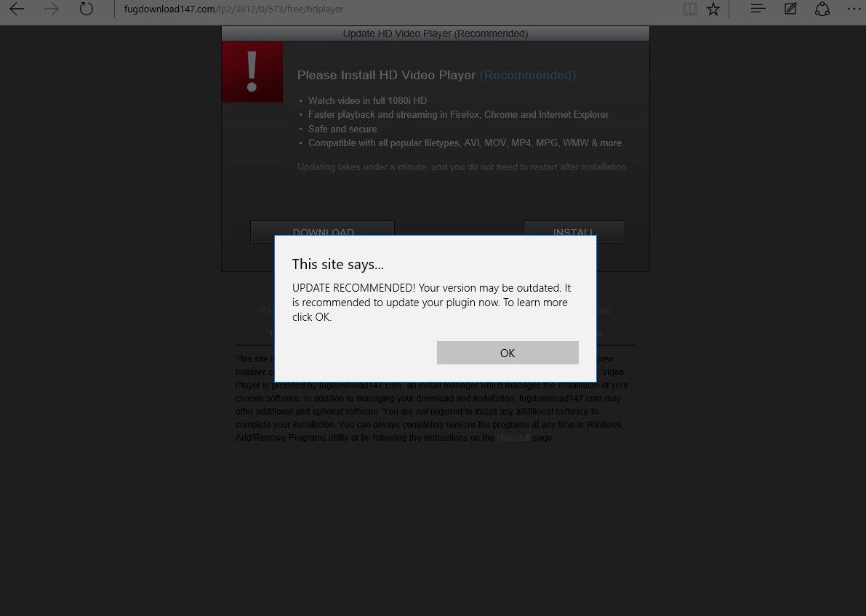Click the blue (Recommended) text in the heading

[527, 76]
